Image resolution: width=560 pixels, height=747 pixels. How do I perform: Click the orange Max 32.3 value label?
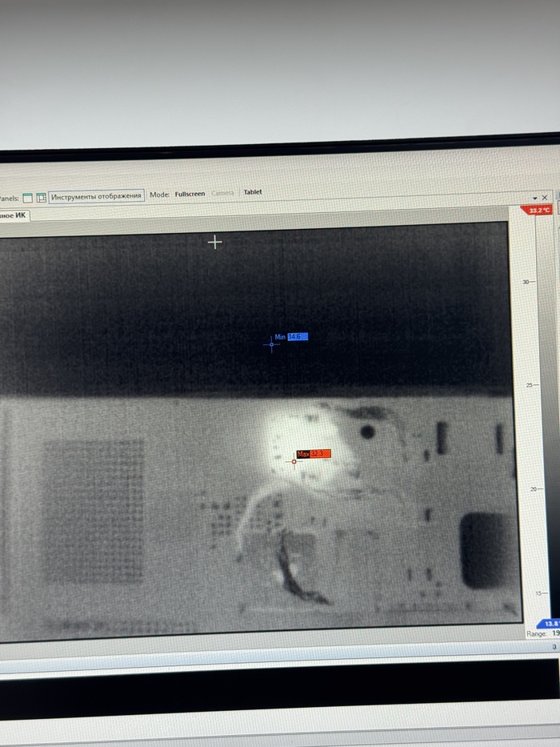[320, 454]
